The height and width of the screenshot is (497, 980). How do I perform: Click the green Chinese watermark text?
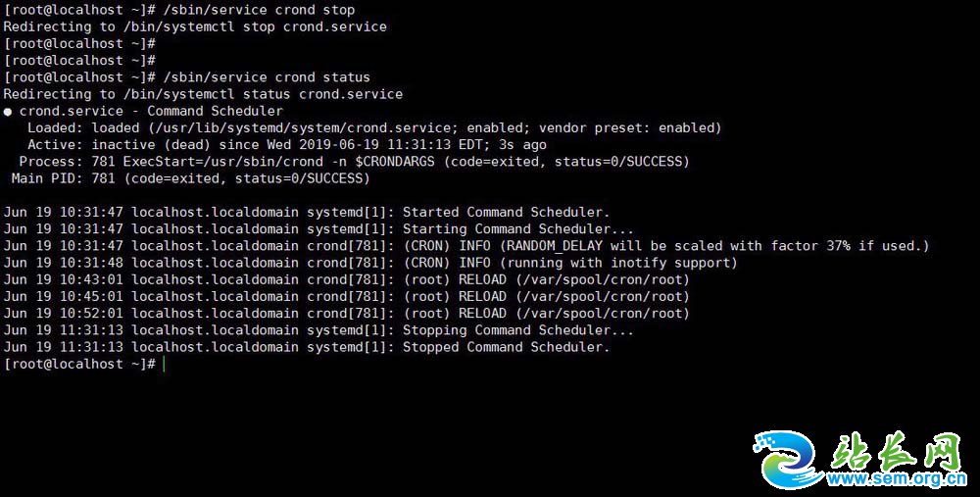[x=898, y=450]
